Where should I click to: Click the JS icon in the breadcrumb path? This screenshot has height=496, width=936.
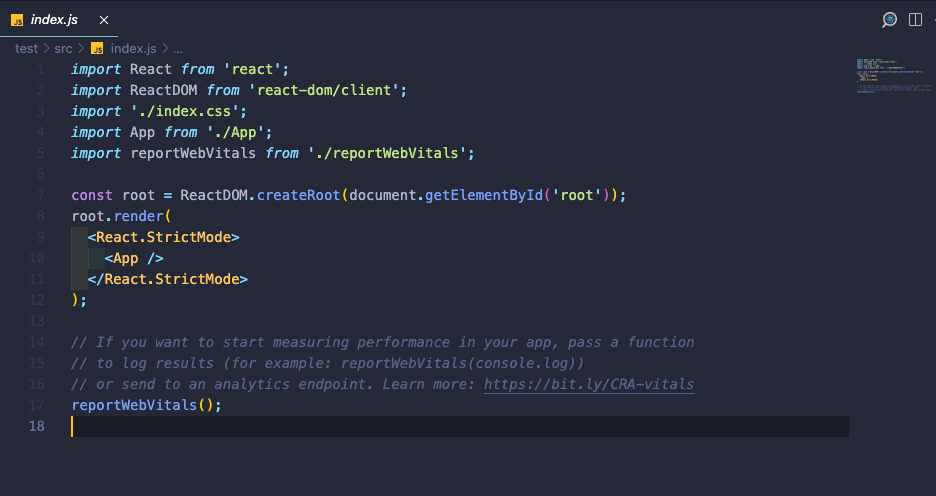(x=97, y=48)
